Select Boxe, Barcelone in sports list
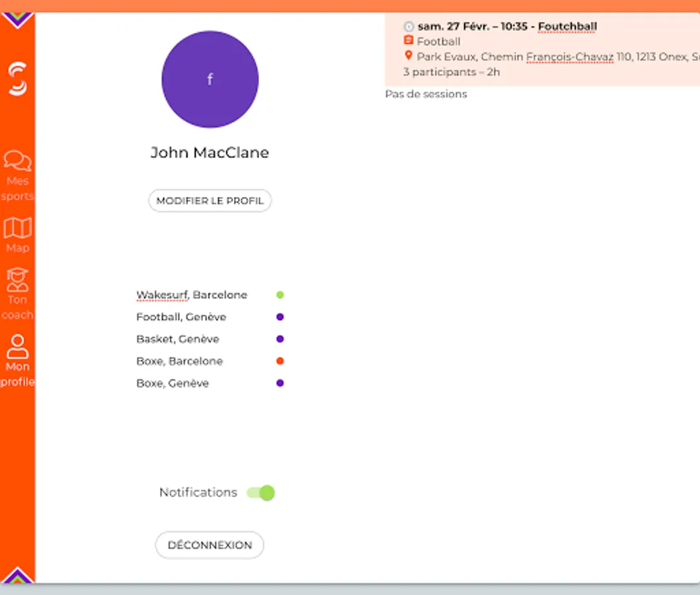Screen dimensions: 700x595 (x=180, y=361)
